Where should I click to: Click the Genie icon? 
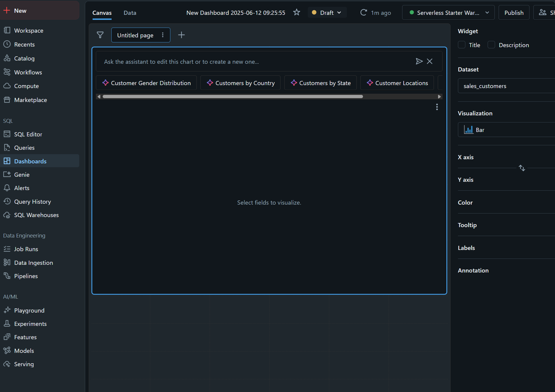click(x=7, y=174)
